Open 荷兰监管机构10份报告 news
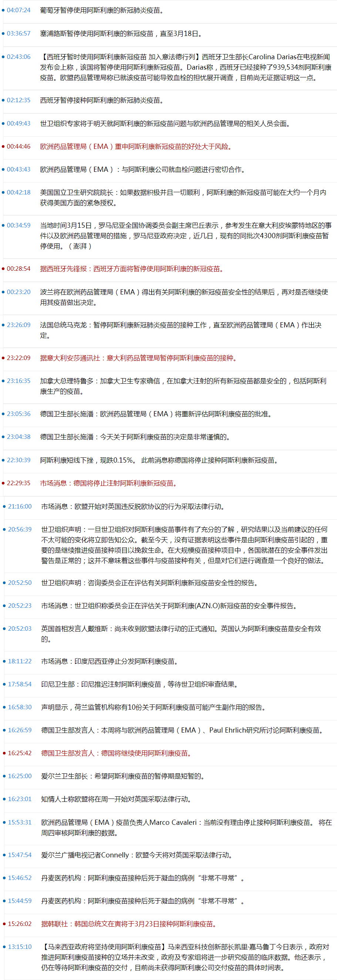This screenshot has height=980, width=337. point(154,707)
